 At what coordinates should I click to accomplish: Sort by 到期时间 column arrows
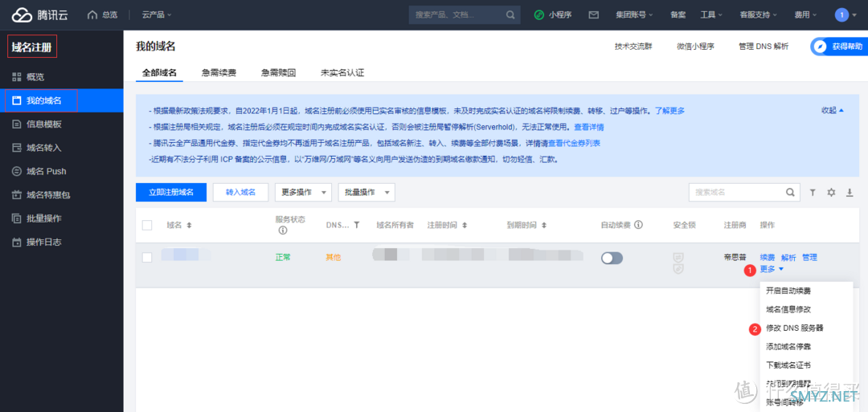tap(544, 226)
